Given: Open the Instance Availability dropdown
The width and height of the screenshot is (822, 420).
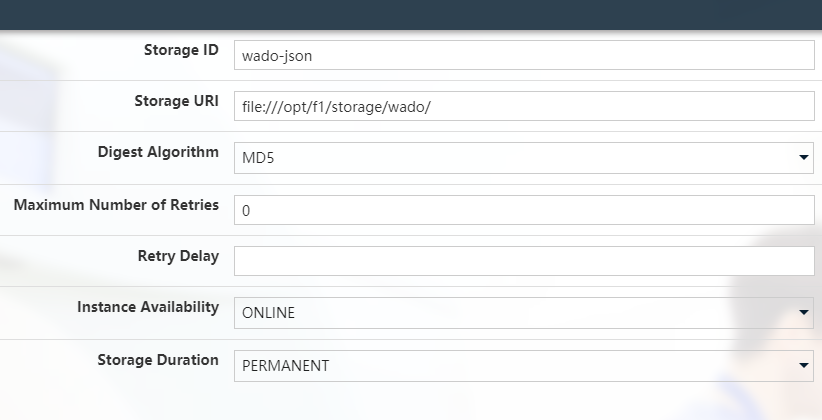Looking at the screenshot, I should coord(524,313).
